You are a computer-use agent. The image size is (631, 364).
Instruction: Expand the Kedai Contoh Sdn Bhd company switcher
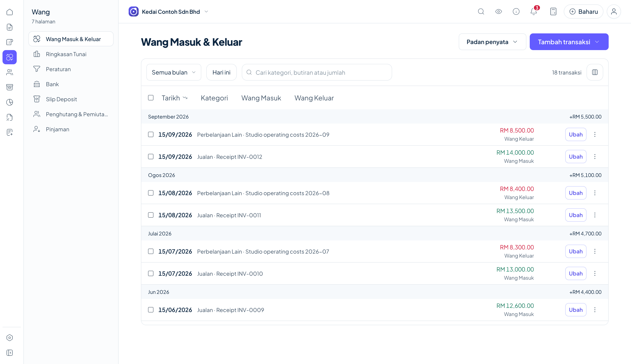point(169,12)
